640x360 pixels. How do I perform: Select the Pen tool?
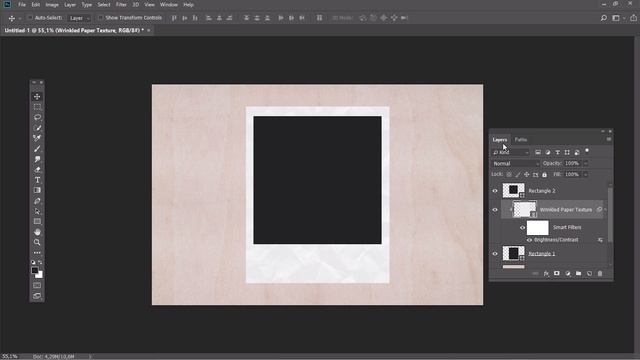pos(37,201)
